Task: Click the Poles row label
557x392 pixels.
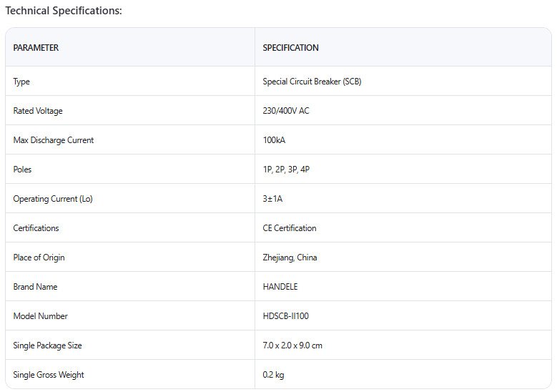Action: [x=22, y=170]
